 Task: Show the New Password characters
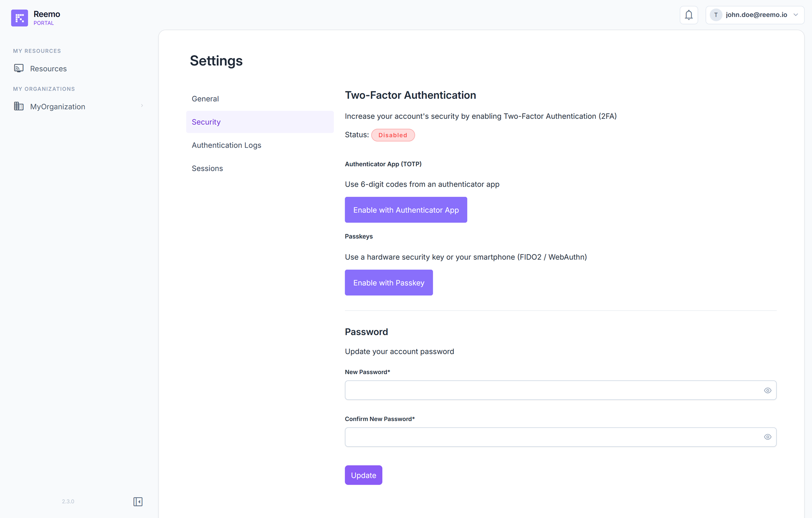[x=767, y=390]
